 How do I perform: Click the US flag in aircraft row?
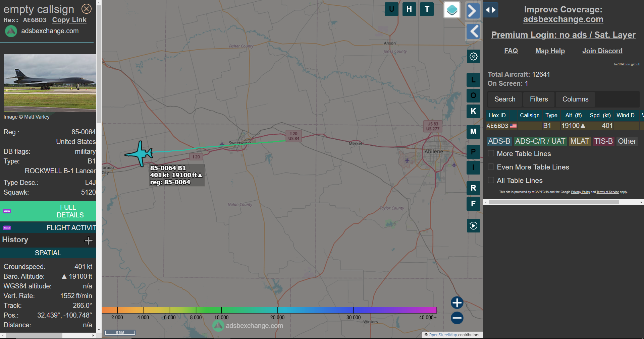[513, 126]
